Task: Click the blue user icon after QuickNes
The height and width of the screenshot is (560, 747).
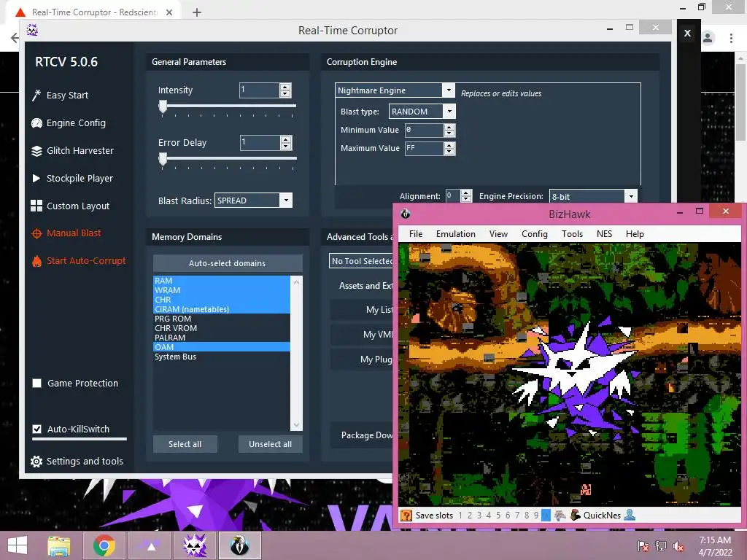Action: pyautogui.click(x=630, y=516)
